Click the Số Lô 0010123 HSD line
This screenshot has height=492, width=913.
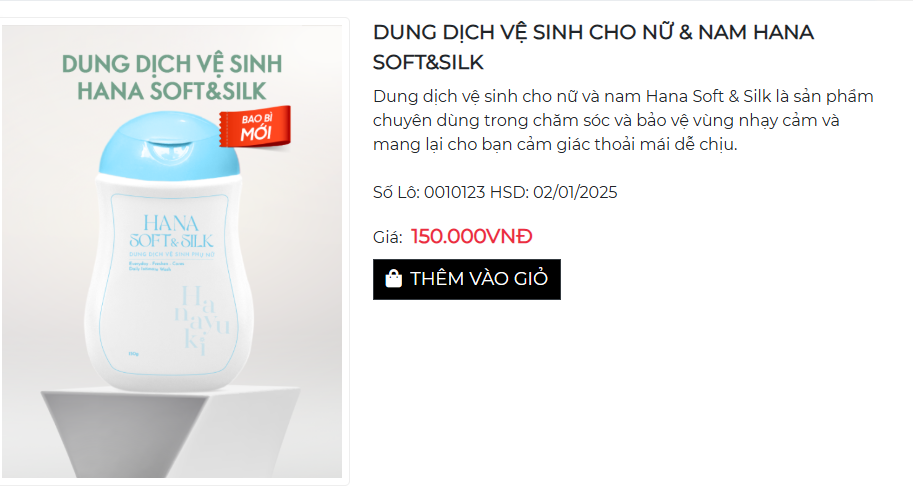pyautogui.click(x=495, y=192)
